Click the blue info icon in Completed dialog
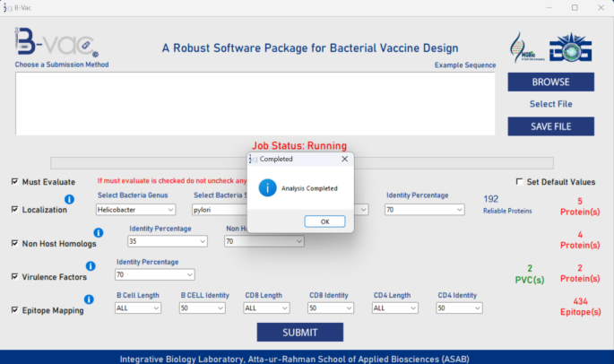This screenshot has height=364, width=614. point(267,188)
